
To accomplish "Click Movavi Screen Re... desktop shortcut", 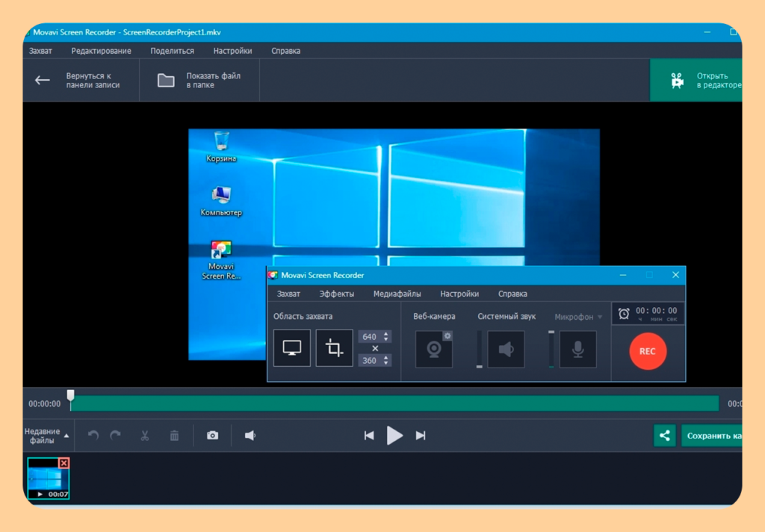I will (221, 260).
